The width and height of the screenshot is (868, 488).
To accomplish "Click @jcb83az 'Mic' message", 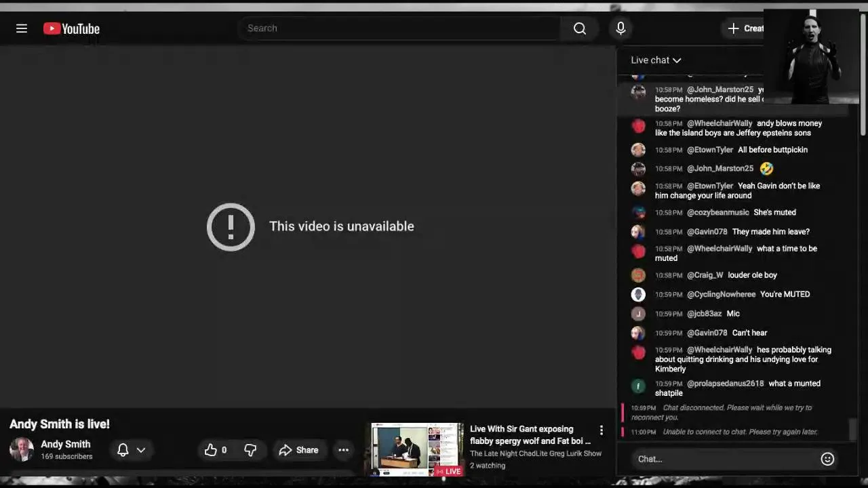I will [x=733, y=314].
